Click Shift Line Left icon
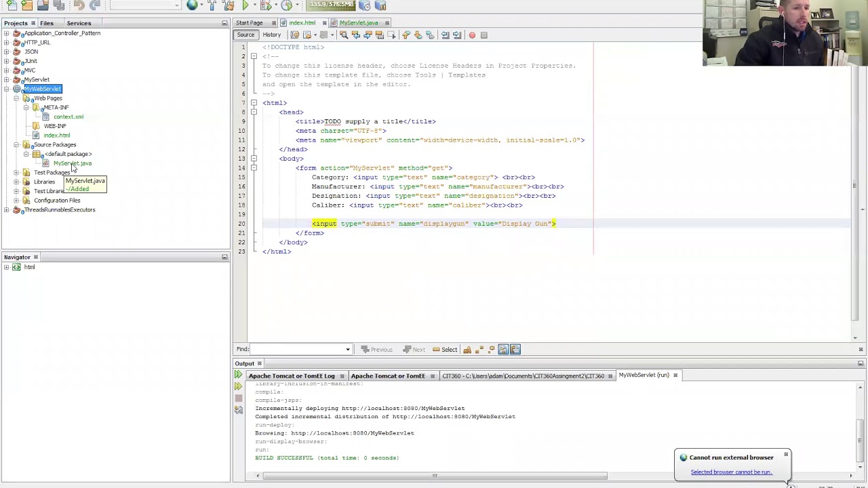 pyautogui.click(x=445, y=35)
